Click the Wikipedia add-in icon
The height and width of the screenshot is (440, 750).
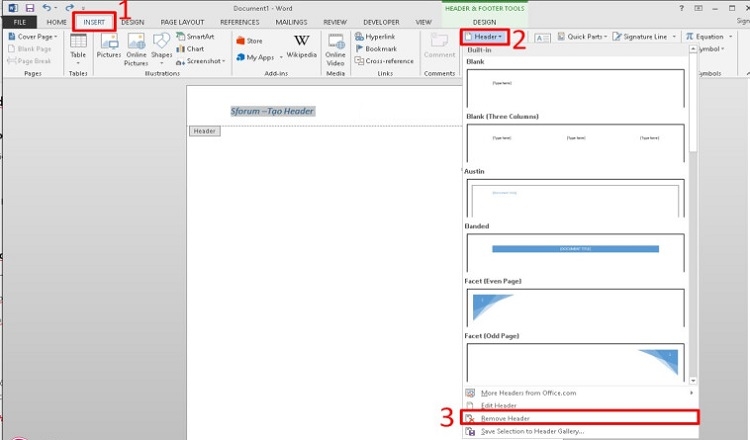tap(301, 46)
